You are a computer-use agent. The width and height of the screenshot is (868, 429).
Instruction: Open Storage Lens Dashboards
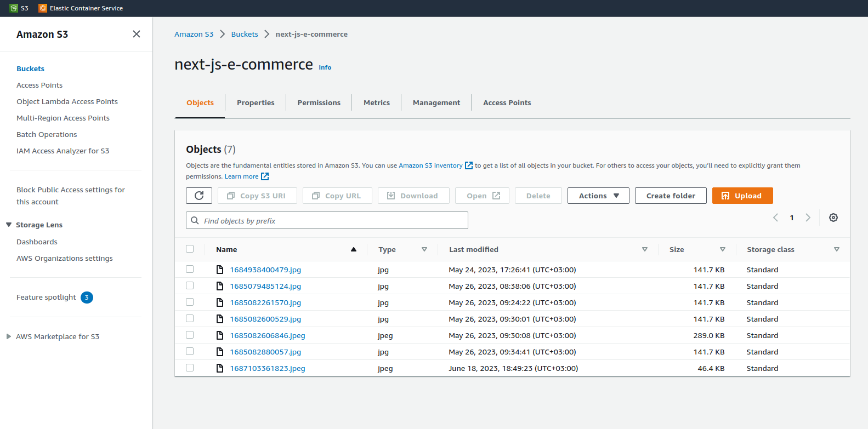pos(37,242)
